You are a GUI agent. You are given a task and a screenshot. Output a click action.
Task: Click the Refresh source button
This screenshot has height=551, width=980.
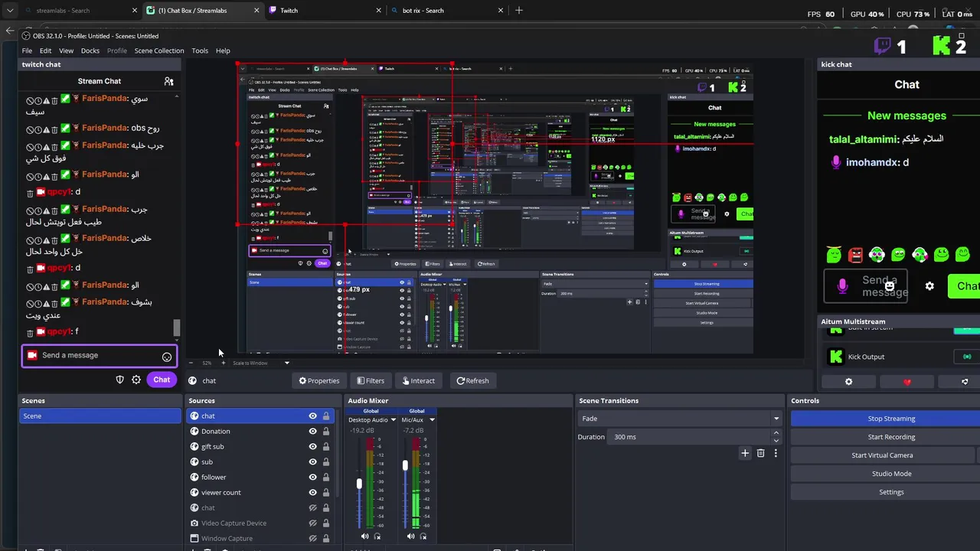click(x=472, y=380)
